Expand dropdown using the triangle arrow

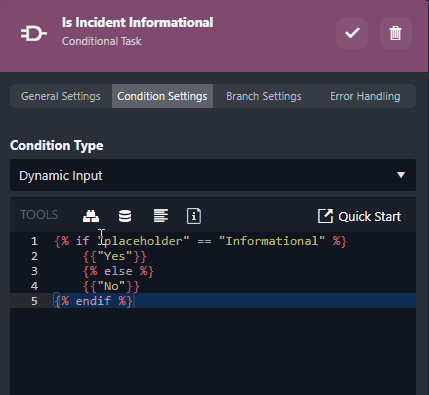pyautogui.click(x=401, y=175)
